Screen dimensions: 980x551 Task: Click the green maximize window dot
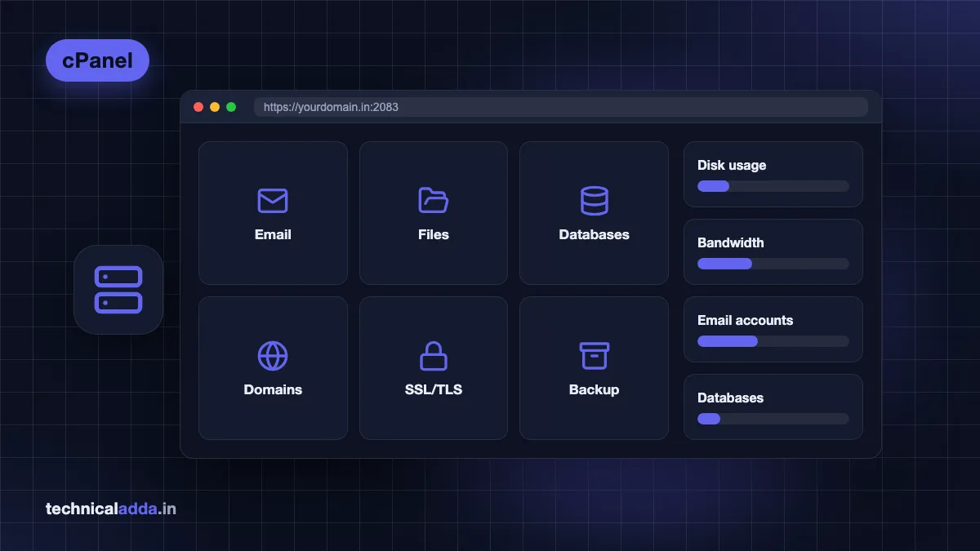(x=231, y=107)
